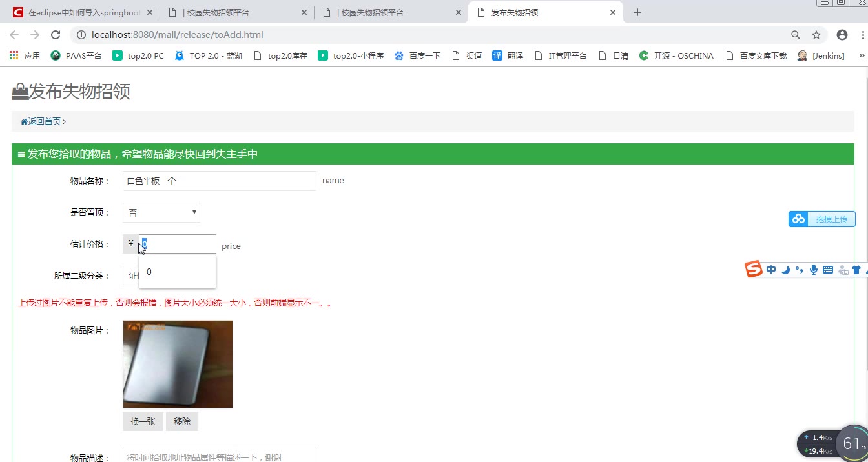Click the uploaded tablet image thumbnail

coord(178,364)
